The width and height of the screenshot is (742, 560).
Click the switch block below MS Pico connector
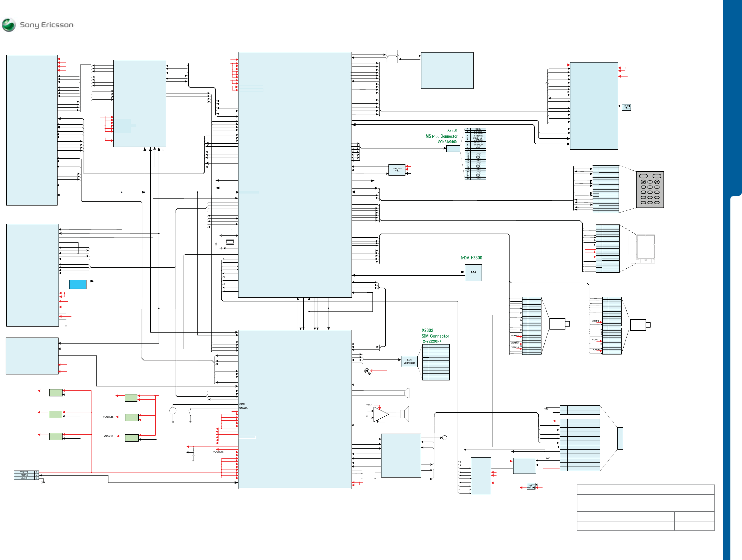point(396,170)
